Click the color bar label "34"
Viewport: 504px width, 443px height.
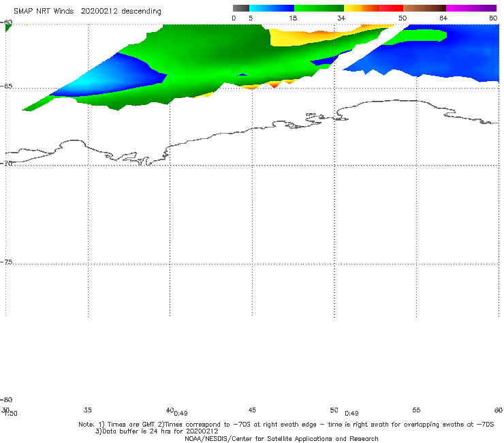pyautogui.click(x=341, y=18)
